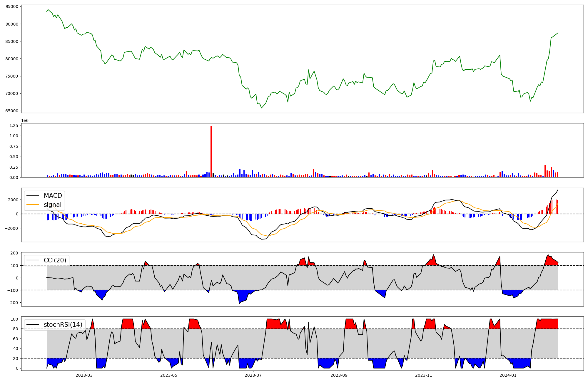Click the 40 stochRSI axis label
The image size is (588, 382).
click(x=16, y=349)
